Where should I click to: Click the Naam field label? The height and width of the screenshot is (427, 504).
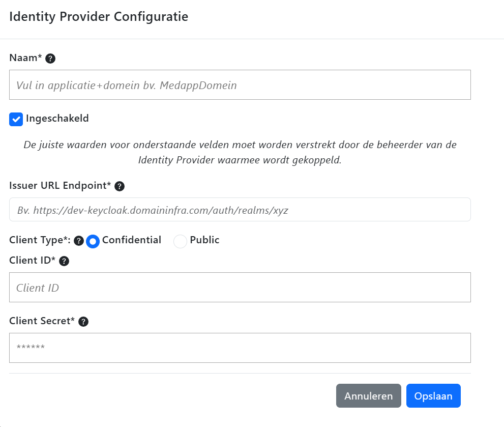25,58
